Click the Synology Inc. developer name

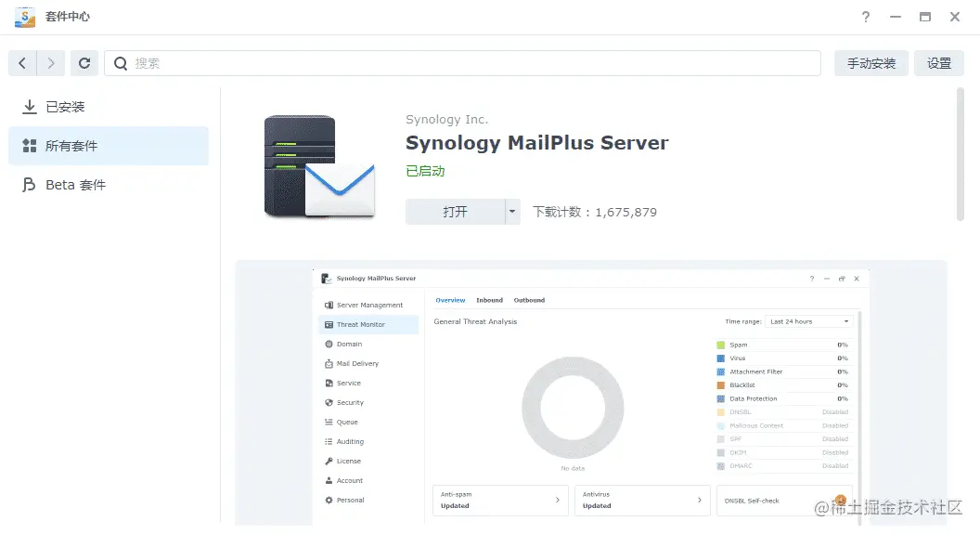(x=447, y=120)
